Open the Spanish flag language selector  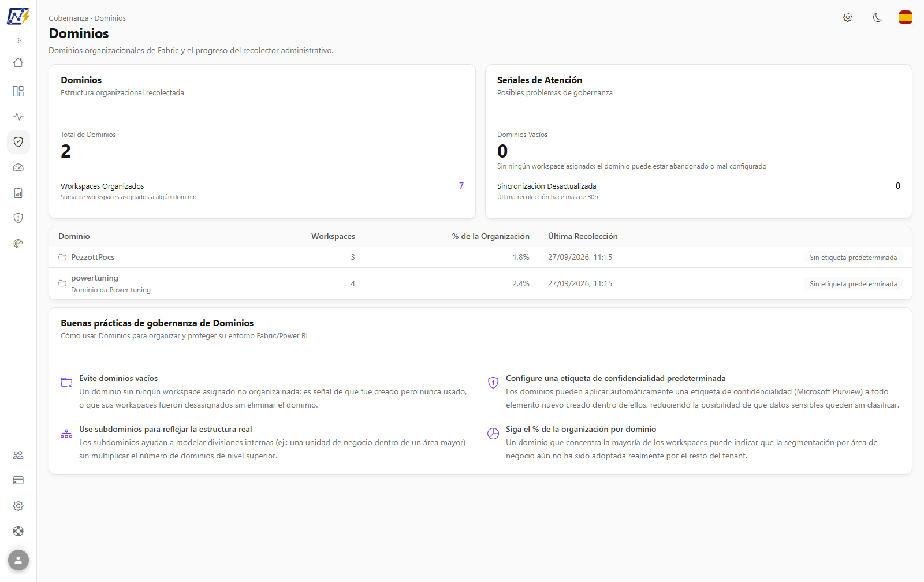point(906,17)
